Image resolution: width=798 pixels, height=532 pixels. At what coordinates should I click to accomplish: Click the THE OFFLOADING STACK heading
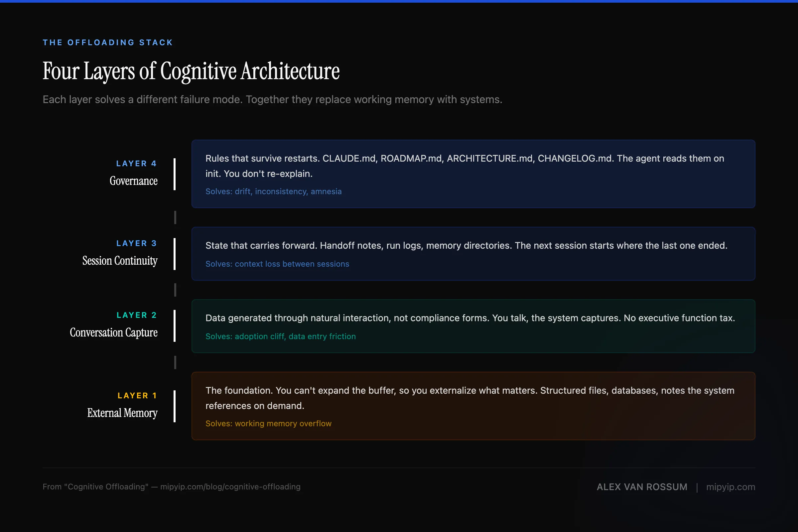click(x=107, y=42)
